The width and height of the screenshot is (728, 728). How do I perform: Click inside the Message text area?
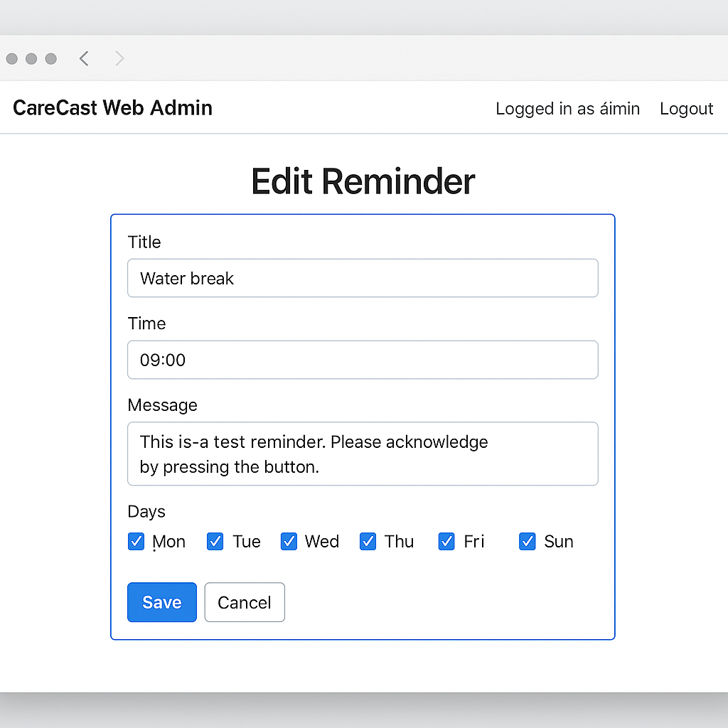[363, 454]
